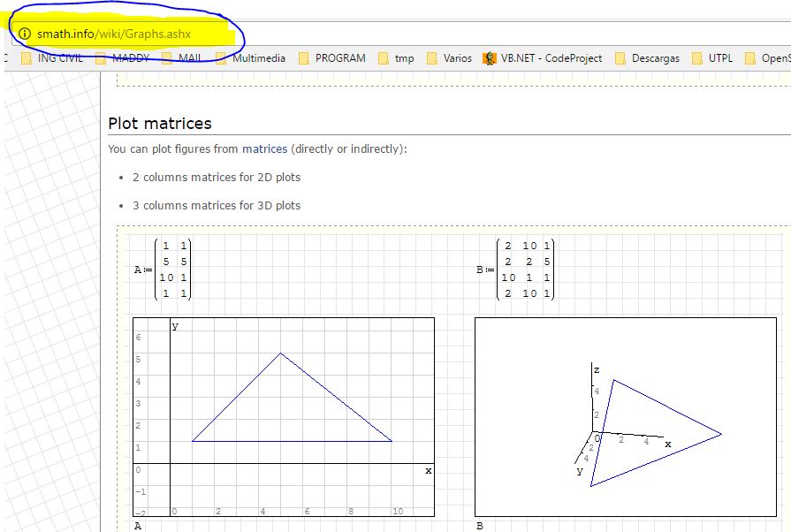The image size is (791, 532).
Task: Select the matrix B definition
Action: click(x=513, y=270)
